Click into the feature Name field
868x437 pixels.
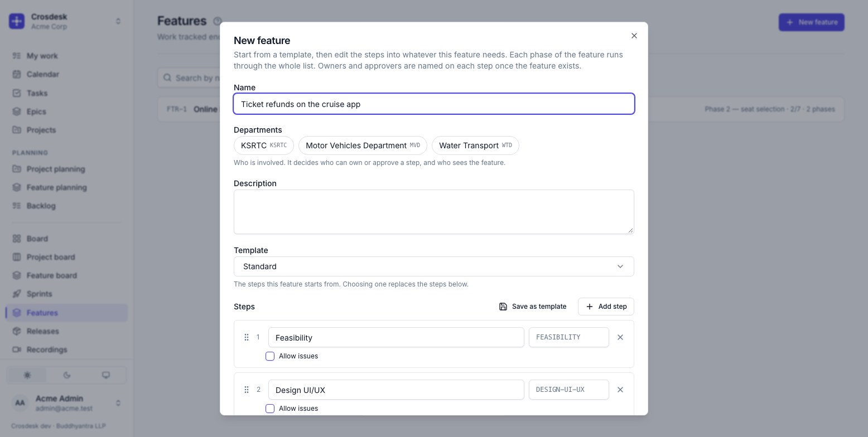[x=434, y=104]
